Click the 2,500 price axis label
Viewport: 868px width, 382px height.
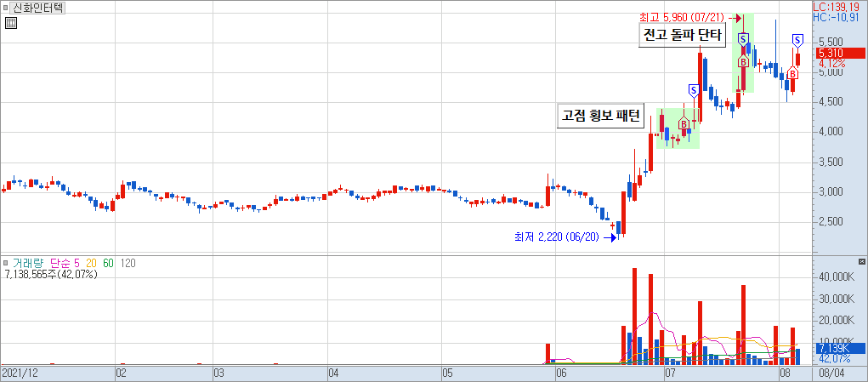coord(831,222)
